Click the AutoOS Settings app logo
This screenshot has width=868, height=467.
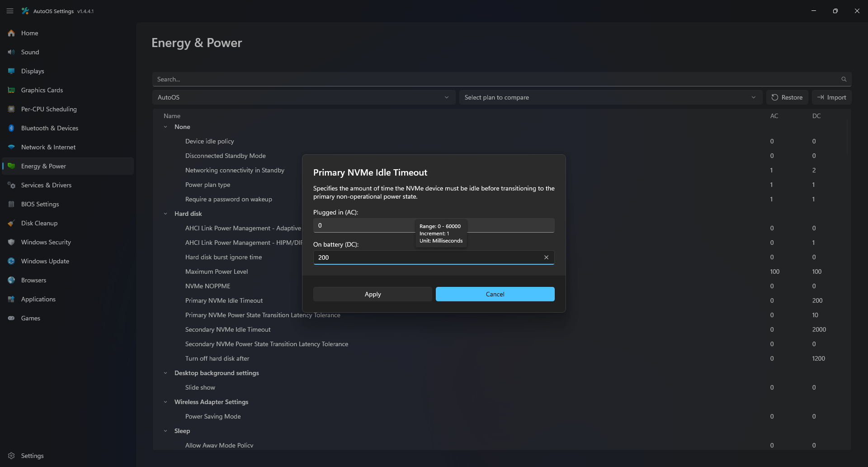coord(25,11)
